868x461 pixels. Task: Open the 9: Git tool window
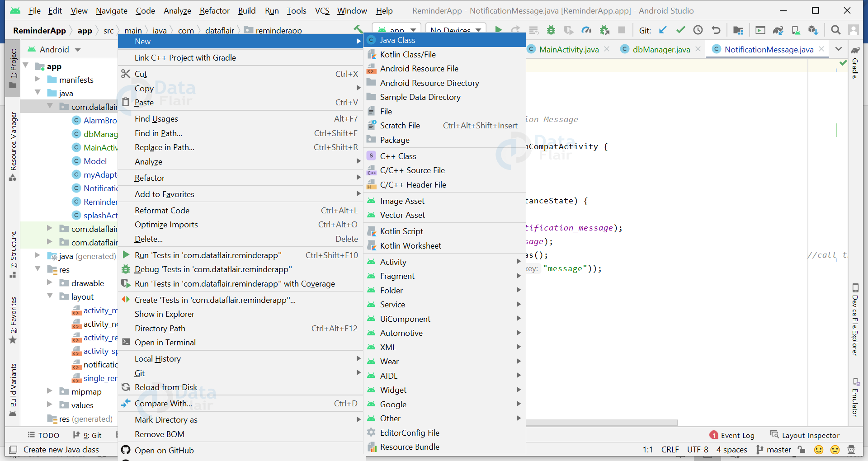coord(87,435)
